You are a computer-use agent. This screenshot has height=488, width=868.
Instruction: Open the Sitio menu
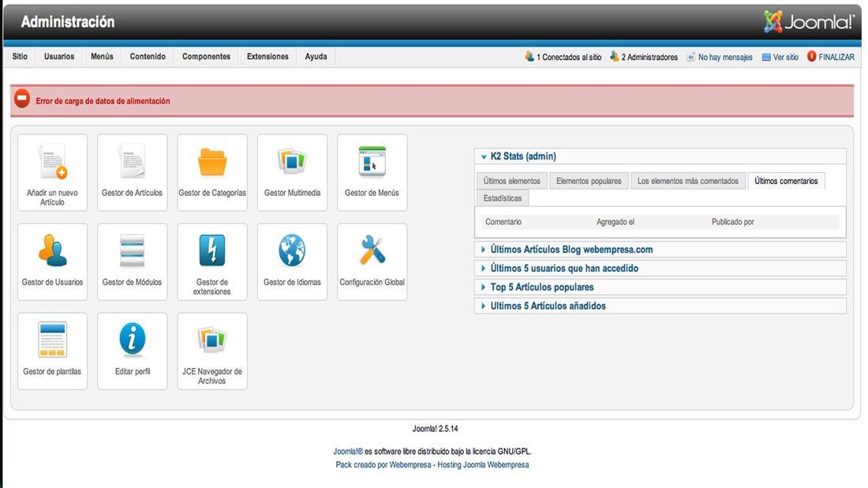click(20, 57)
